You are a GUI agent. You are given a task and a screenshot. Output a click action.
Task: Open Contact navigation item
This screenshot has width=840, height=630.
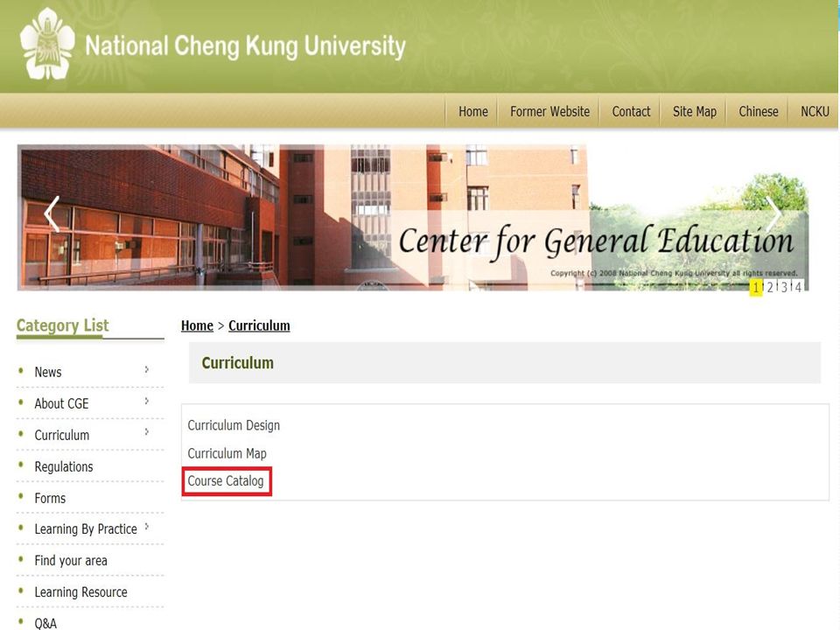631,111
